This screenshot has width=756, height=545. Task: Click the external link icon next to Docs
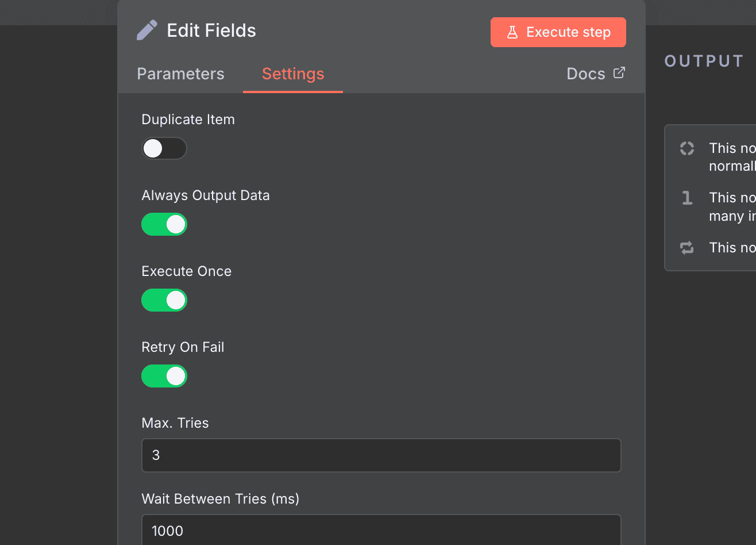click(x=619, y=72)
